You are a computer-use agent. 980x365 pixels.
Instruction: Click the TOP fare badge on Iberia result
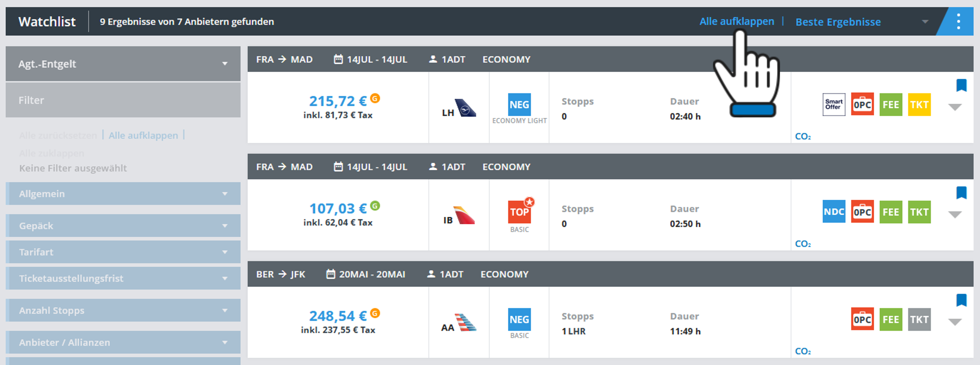pyautogui.click(x=519, y=212)
